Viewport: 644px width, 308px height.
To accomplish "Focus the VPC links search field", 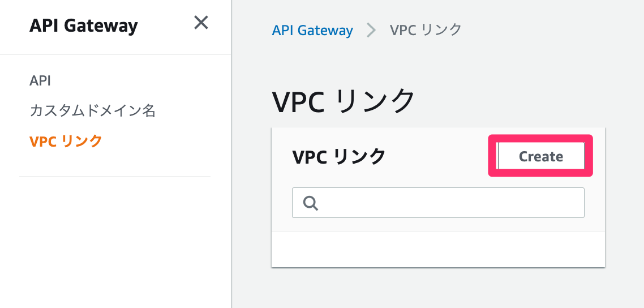I will click(447, 203).
